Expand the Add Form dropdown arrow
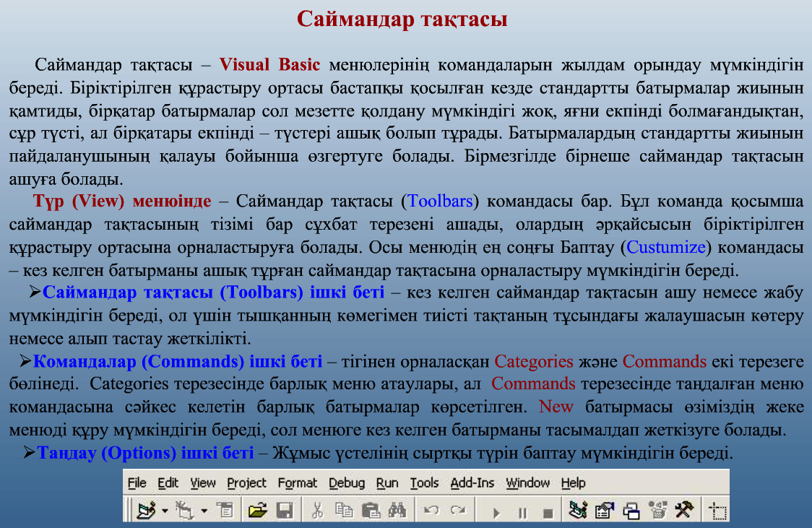This screenshot has width=812, height=528. click(204, 511)
